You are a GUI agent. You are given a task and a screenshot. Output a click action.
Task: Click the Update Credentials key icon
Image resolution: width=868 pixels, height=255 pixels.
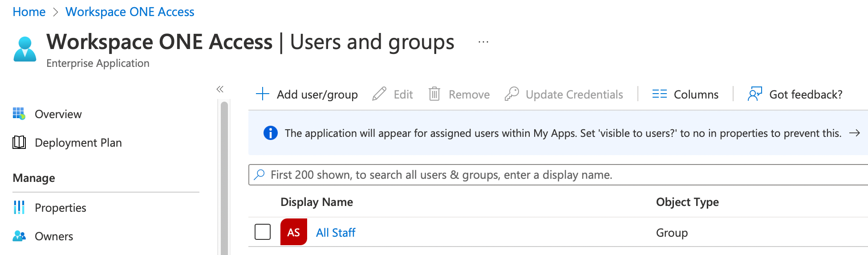[x=512, y=94]
